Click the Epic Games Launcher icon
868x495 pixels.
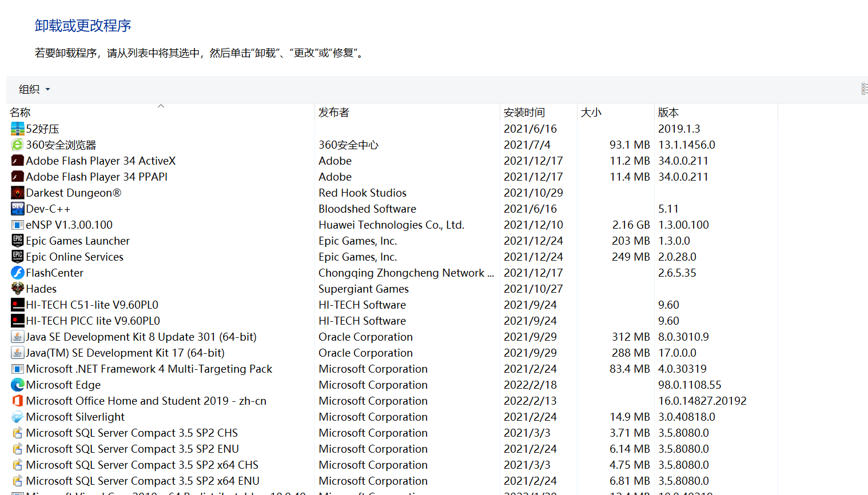coord(18,241)
